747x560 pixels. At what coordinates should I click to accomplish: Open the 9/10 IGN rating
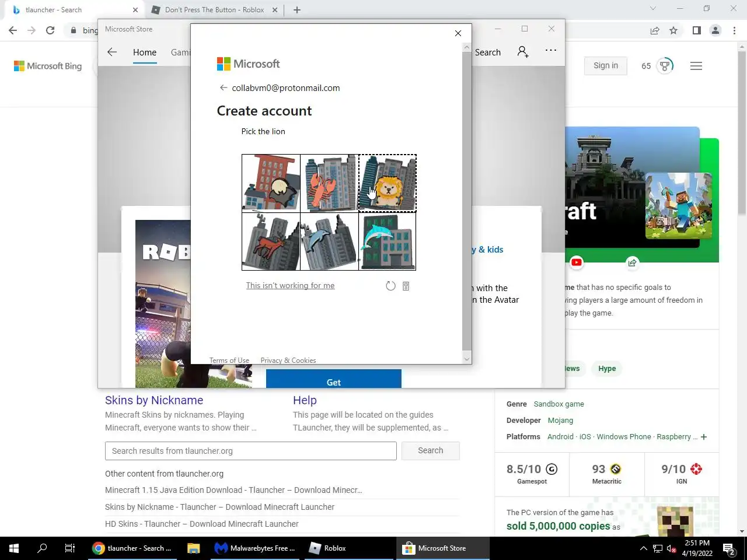pos(682,474)
